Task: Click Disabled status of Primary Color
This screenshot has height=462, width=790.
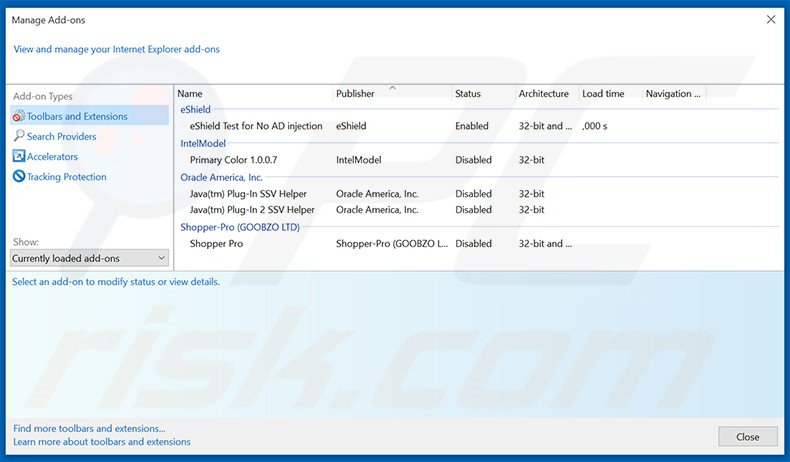Action: pos(473,160)
